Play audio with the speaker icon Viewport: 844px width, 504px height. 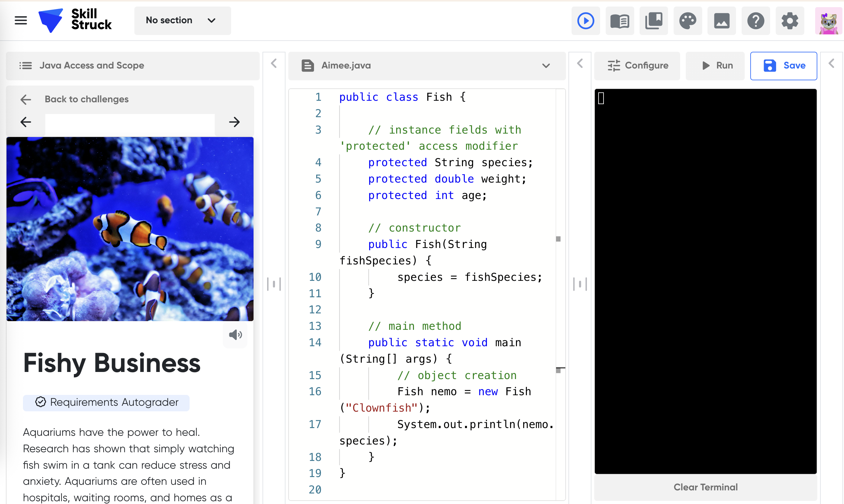tap(235, 335)
